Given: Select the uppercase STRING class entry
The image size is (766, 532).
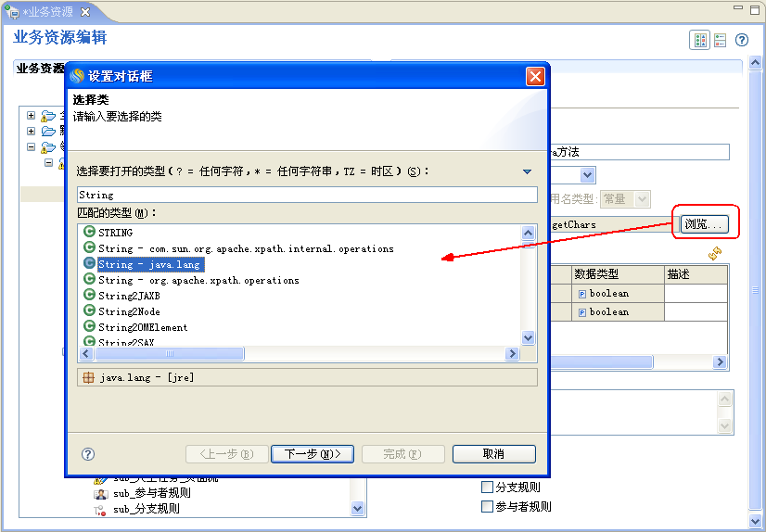Looking at the screenshot, I should [115, 233].
